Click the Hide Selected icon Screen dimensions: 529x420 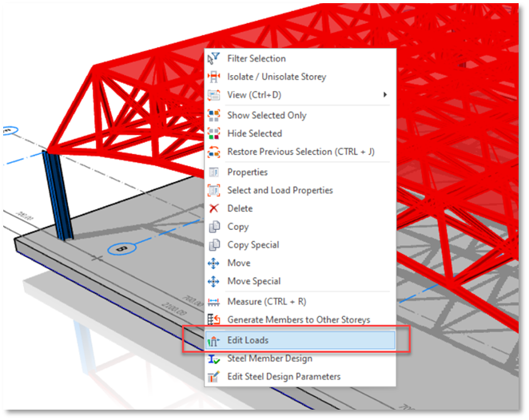click(213, 133)
